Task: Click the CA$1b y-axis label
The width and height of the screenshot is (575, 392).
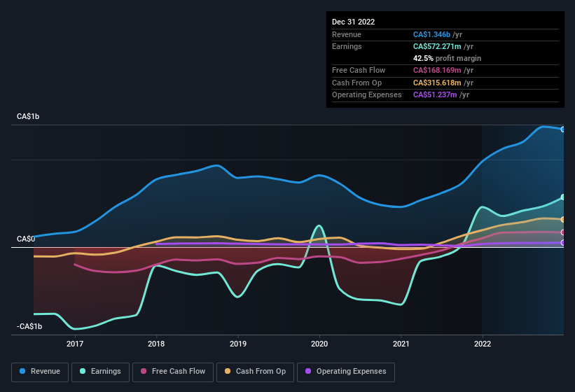Action: (x=28, y=116)
